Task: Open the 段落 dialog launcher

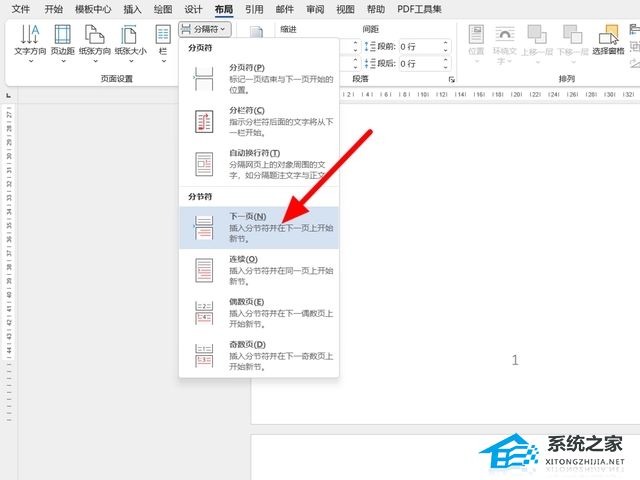Action: point(451,79)
